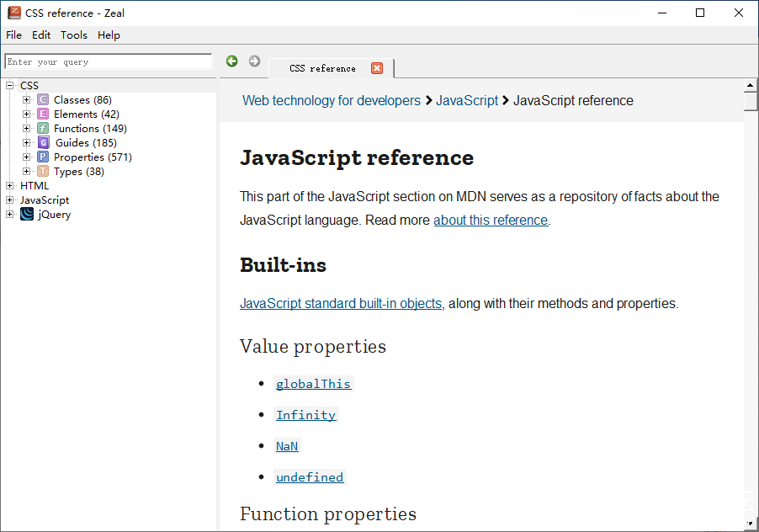759x532 pixels.
Task: Click the 'Built-ins' heading
Action: (284, 265)
